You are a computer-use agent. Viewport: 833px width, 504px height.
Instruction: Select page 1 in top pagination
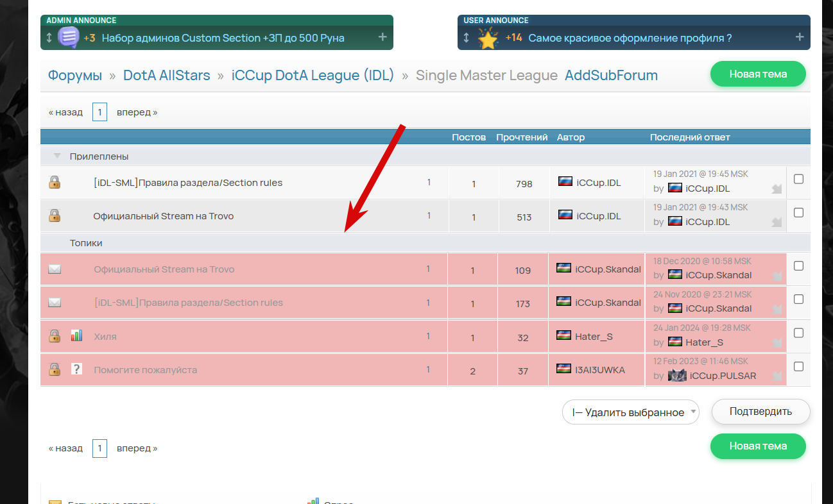pos(99,112)
